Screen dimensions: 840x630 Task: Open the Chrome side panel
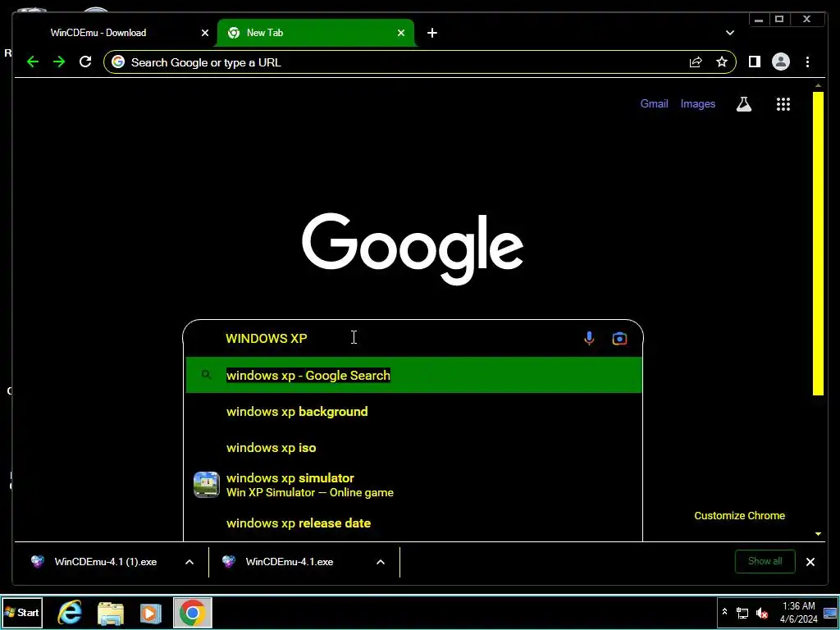click(x=755, y=62)
